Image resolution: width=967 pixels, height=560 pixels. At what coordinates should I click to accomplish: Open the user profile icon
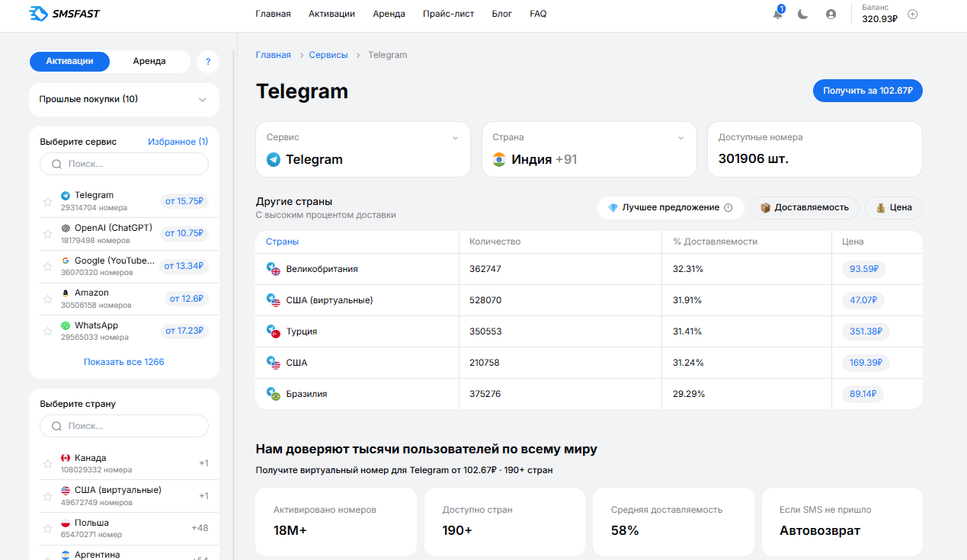(831, 14)
